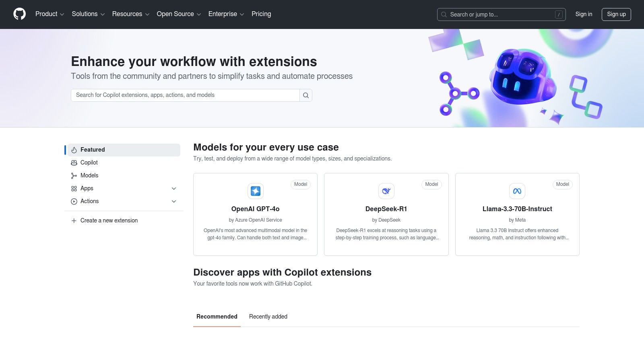Click the GPT-4o description text
Screen dimensions: 644x362
point(255,234)
